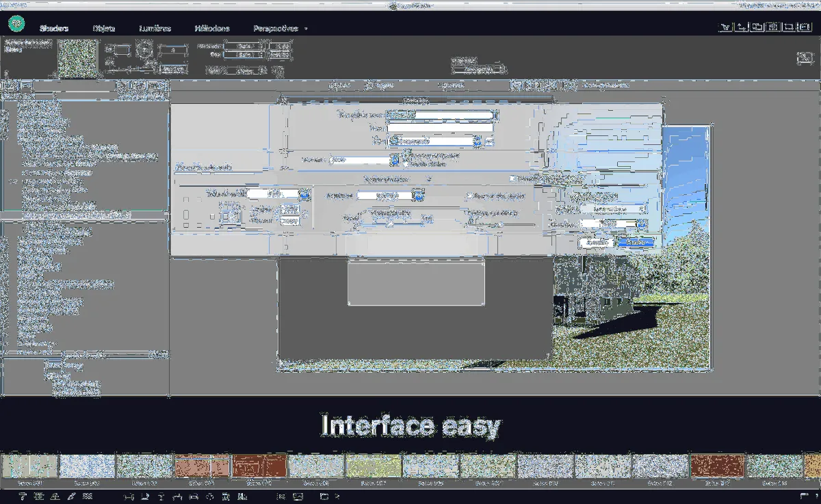The height and width of the screenshot is (504, 821).
Task: Toggle the checkbox right of the middle dropdown
Action: point(469,196)
